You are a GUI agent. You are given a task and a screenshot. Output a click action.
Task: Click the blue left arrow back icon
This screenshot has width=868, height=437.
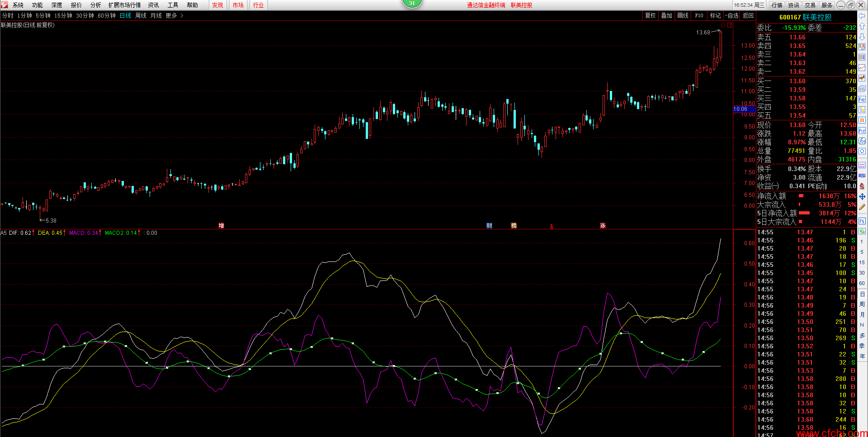pos(862,16)
